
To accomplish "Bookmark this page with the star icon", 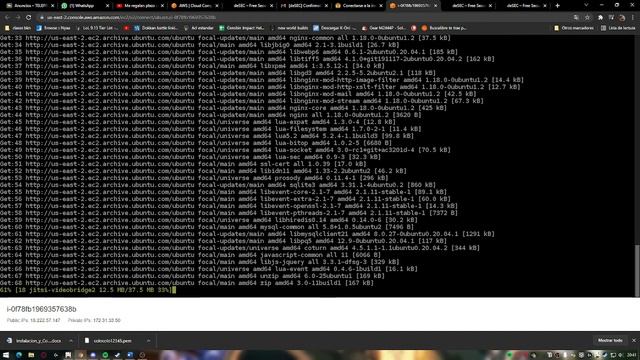I will pyautogui.click(x=587, y=18).
